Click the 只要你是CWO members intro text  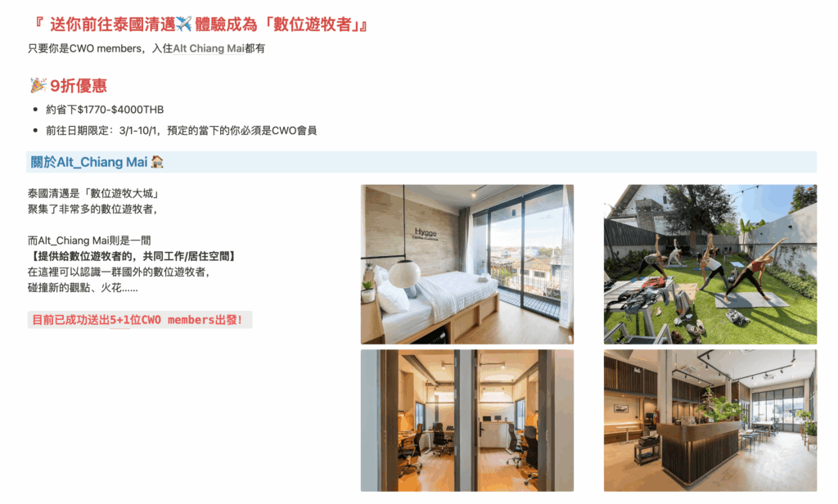146,48
